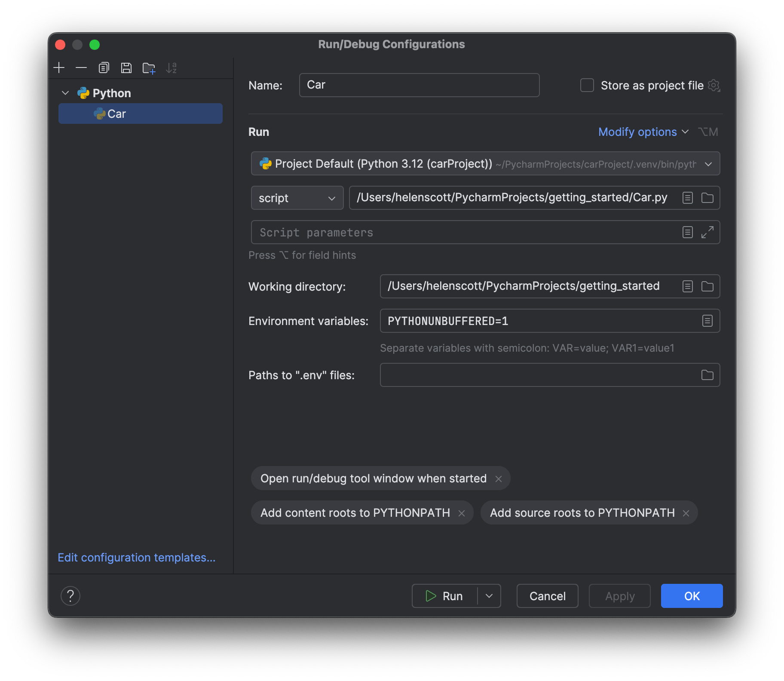Image resolution: width=784 pixels, height=681 pixels.
Task: Add a new run configuration
Action: tap(59, 67)
